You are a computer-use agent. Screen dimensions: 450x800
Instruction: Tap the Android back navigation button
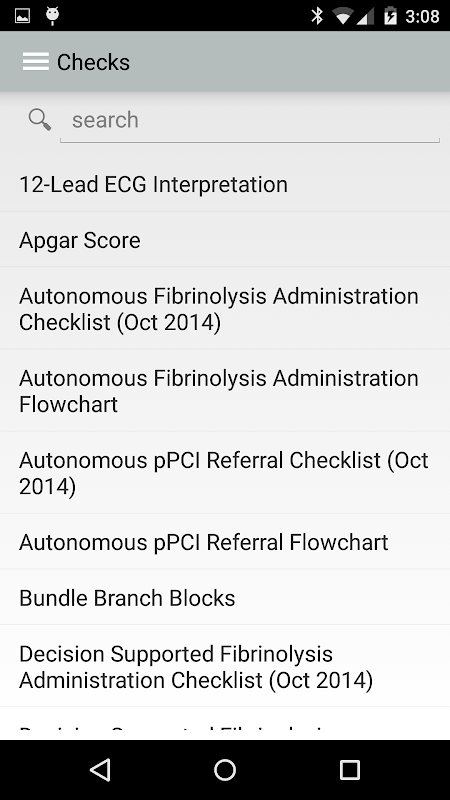100,769
